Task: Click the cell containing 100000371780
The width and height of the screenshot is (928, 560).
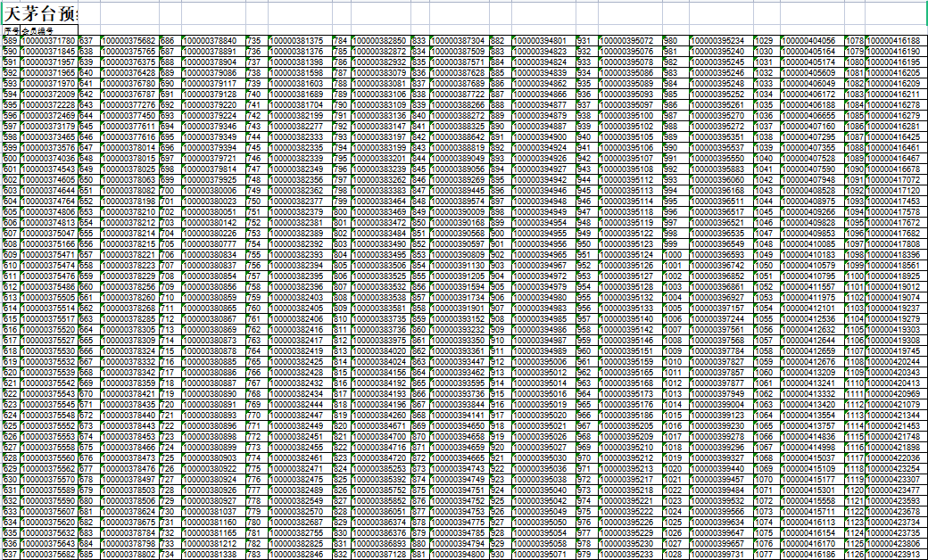Action: point(48,41)
